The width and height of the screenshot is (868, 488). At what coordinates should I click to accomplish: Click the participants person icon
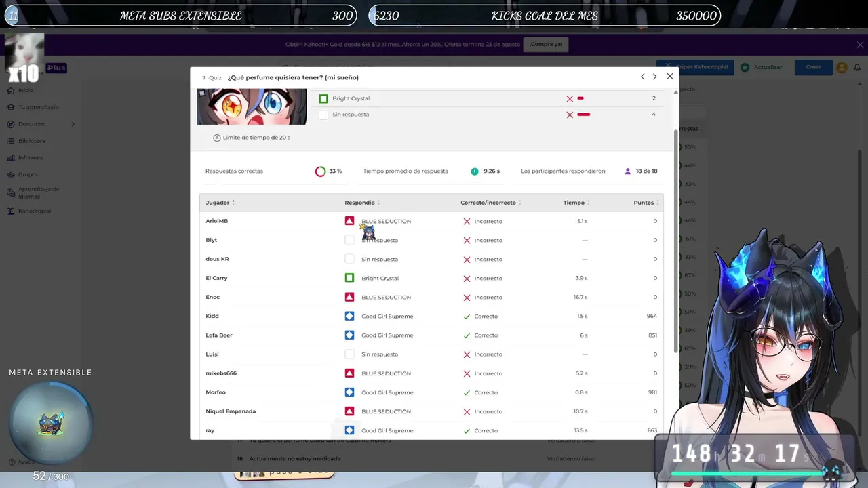628,171
